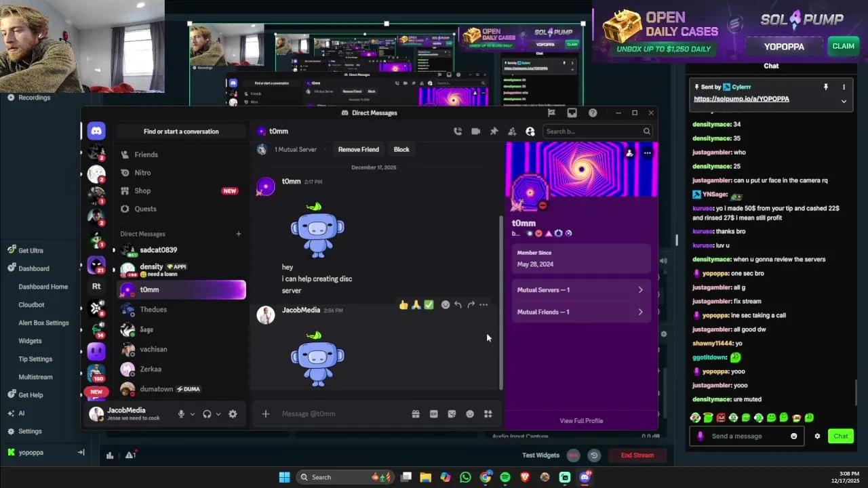Open Thedues direct message
The height and width of the screenshot is (488, 868).
click(x=180, y=310)
